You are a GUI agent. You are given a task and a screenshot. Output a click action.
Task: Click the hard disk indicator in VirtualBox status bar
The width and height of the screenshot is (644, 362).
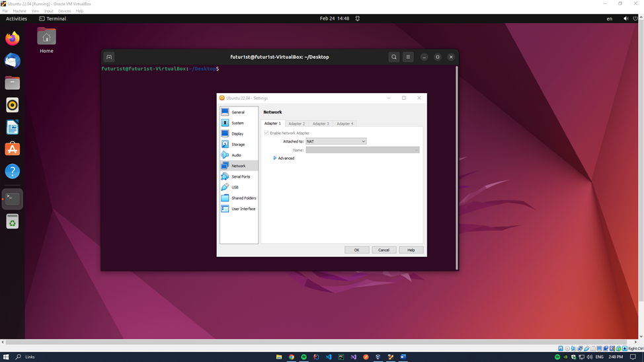pyautogui.click(x=561, y=348)
